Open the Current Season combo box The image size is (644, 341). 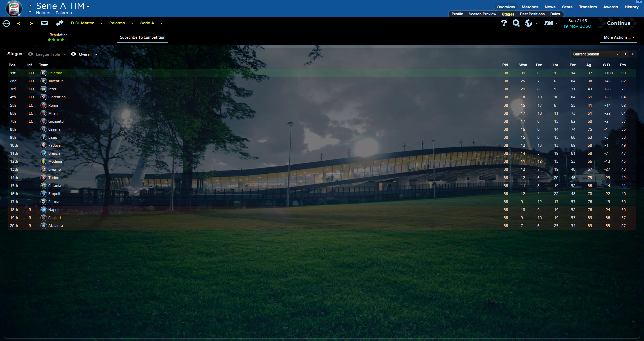point(596,54)
